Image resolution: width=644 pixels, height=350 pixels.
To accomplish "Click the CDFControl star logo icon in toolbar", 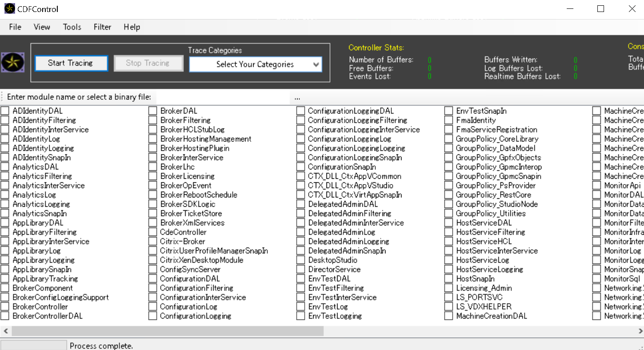I will coord(13,63).
